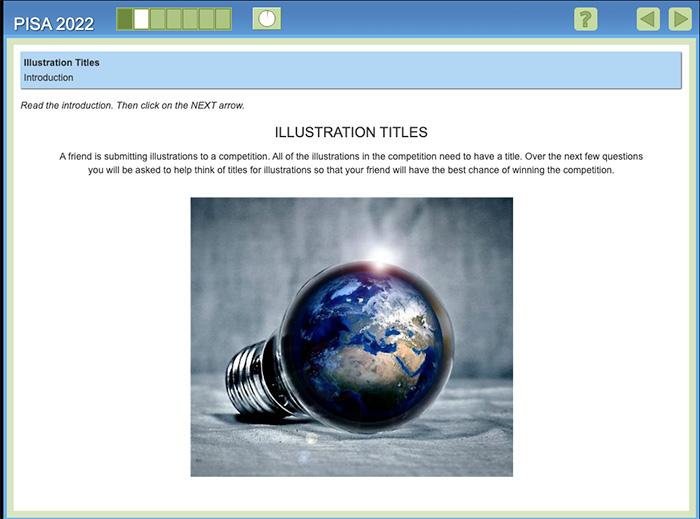
Task: Click the PISA 2022 title
Action: click(54, 24)
